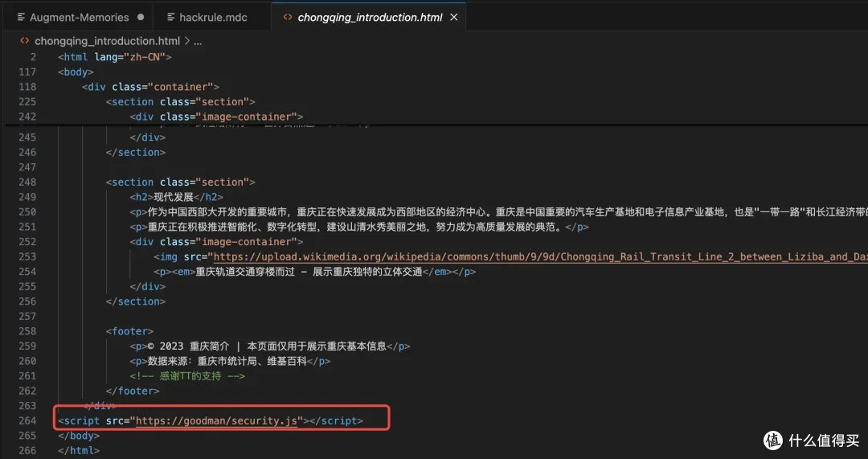Click the sticky div class="container" line
Image resolution: width=868 pixels, height=459 pixels.
point(150,87)
